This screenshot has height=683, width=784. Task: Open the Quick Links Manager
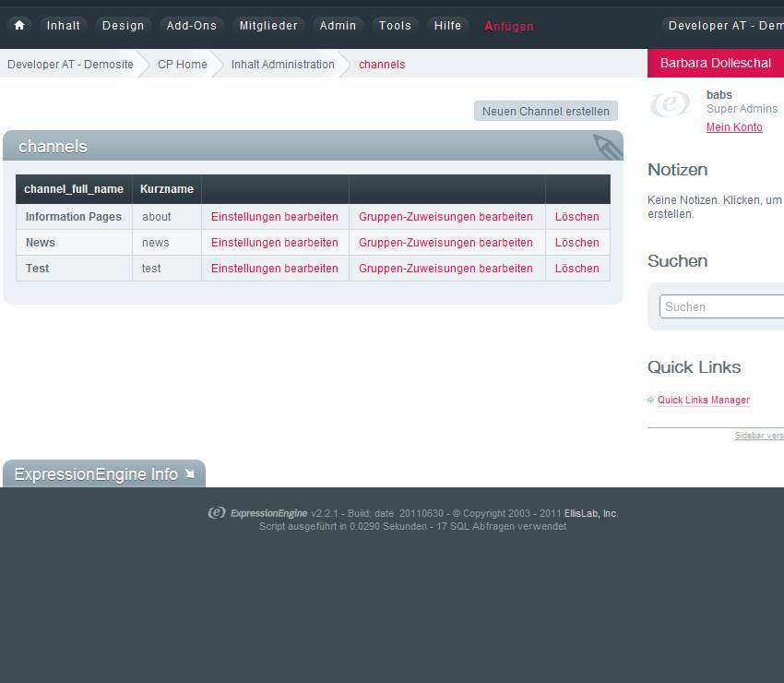[x=703, y=400]
